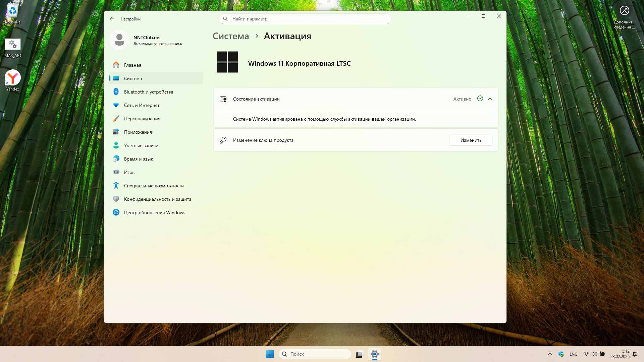This screenshot has width=644, height=362.
Task: Go to the Персонализация page
Action: tap(142, 119)
